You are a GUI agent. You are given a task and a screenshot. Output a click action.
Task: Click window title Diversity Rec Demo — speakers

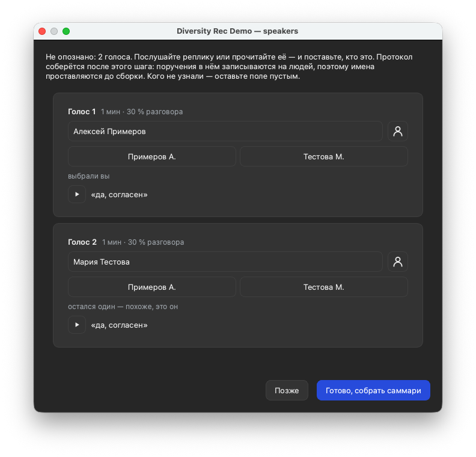(x=237, y=31)
